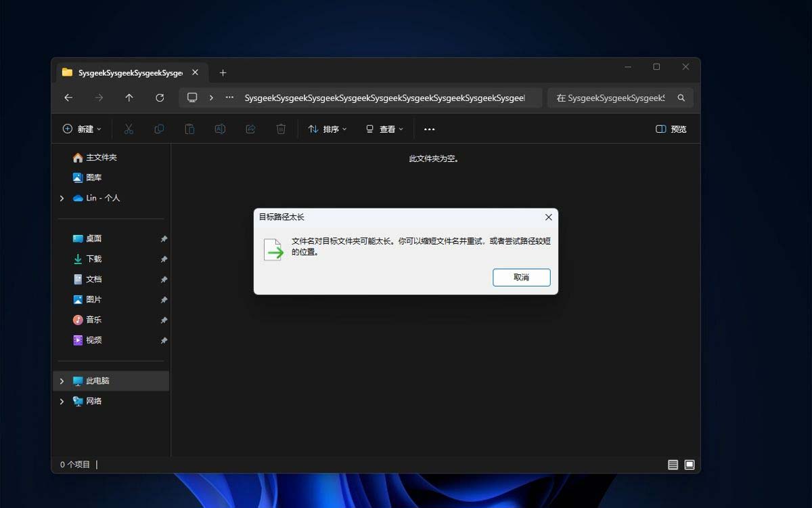Open 下载 in quick access
Image resolution: width=812 pixels, height=508 pixels.
coord(87,259)
